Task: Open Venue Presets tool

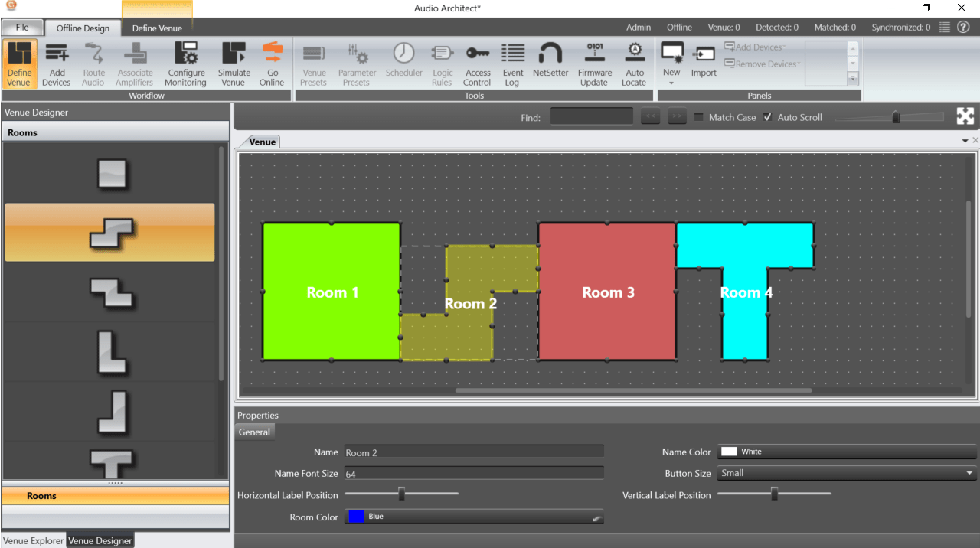Action: coord(313,64)
